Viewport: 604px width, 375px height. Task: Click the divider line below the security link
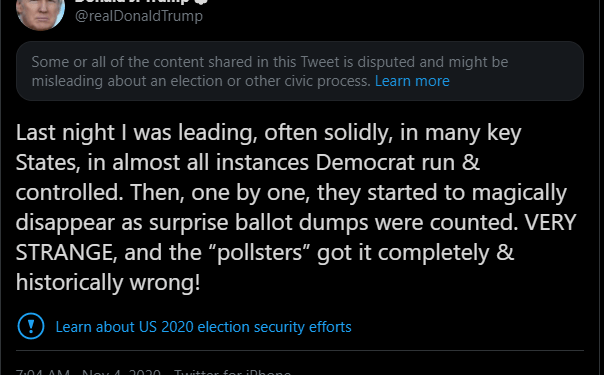click(x=300, y=350)
